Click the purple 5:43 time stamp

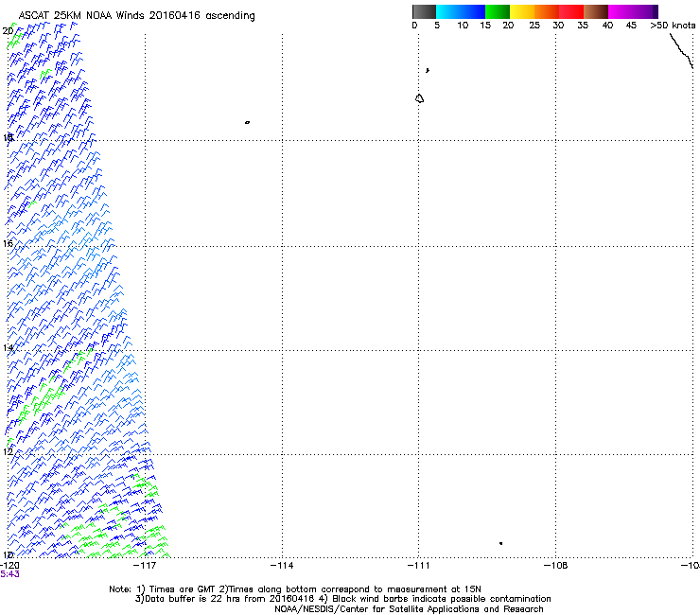tap(9, 574)
